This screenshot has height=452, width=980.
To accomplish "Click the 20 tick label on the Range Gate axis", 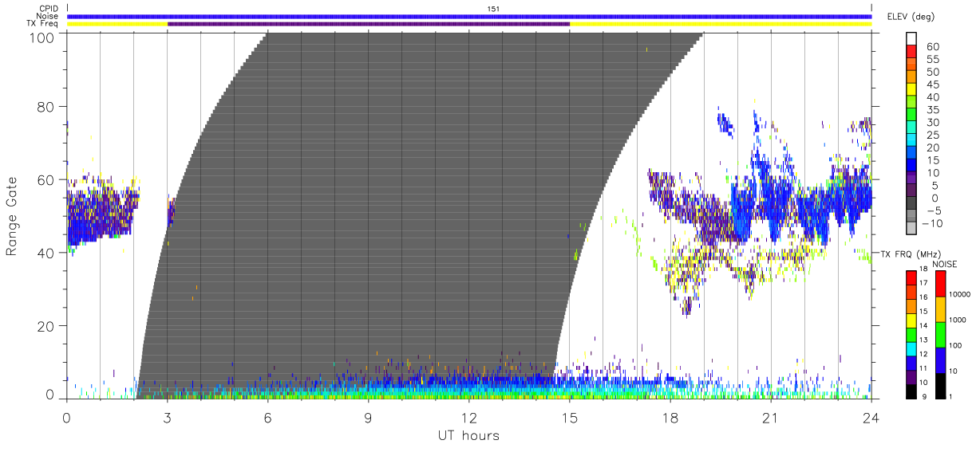I will pos(45,326).
